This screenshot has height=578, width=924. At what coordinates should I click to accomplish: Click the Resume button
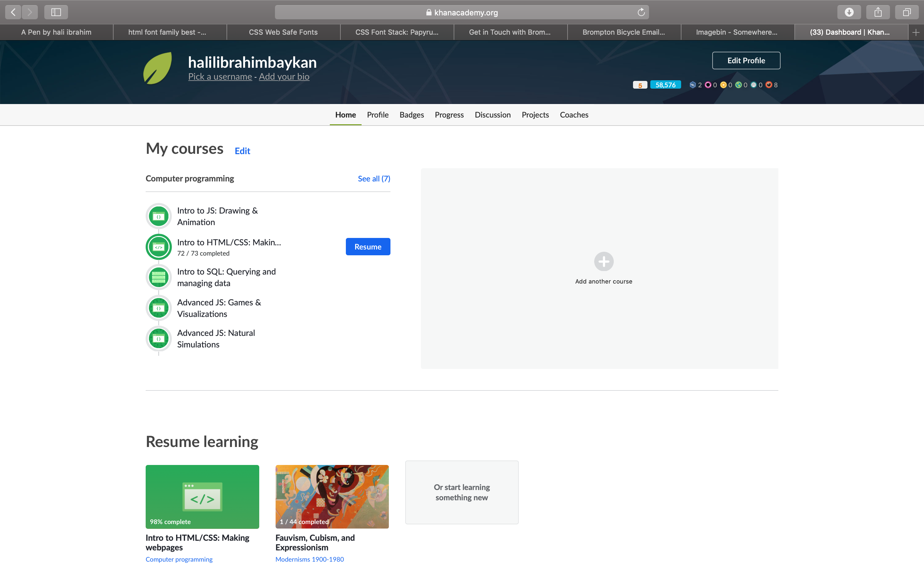368,247
